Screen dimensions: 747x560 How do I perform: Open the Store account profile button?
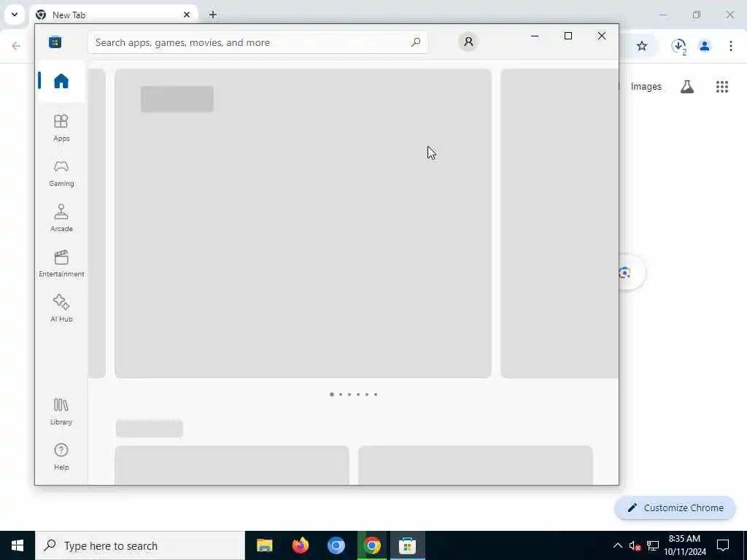pyautogui.click(x=468, y=42)
